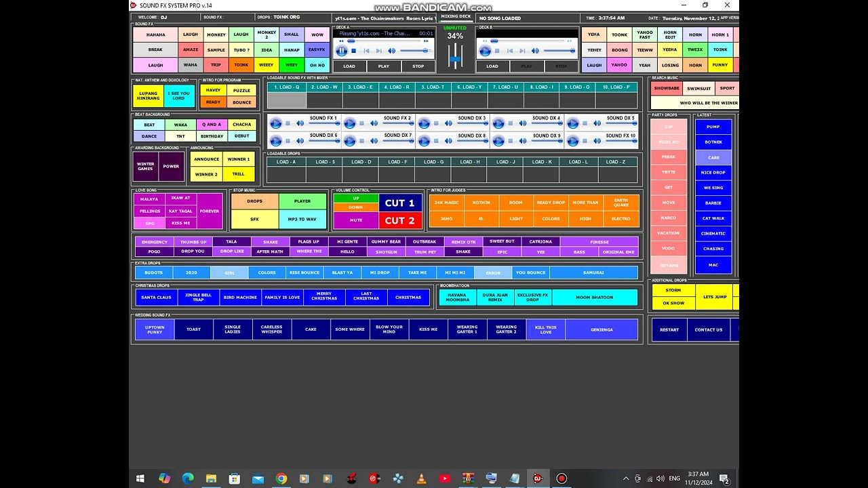
Task: Trigger the CUT 2 button
Action: coord(400,220)
